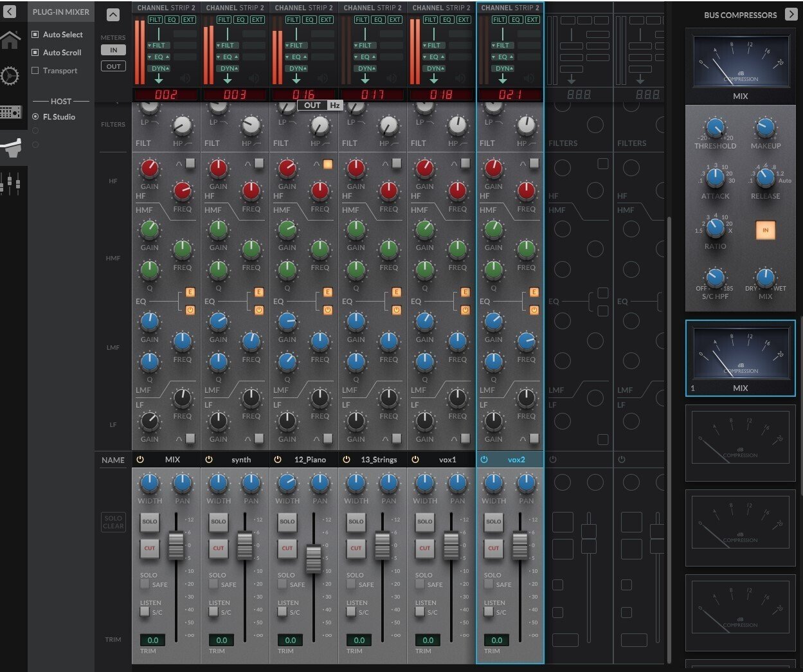Toggle the lit HF bell button on 12_Piano
The height and width of the screenshot is (672, 803).
328,165
